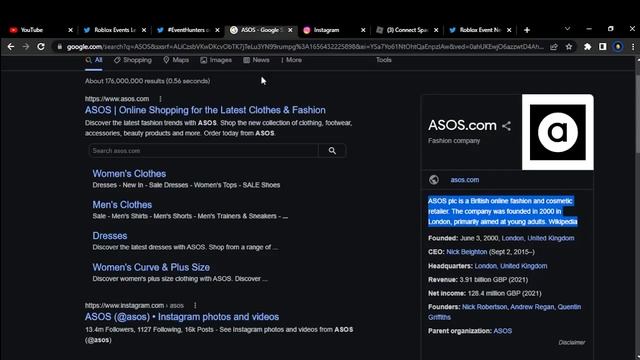Go forward with the browser forward arrow
Image resolution: width=640 pixels, height=360 pixels.
point(26,47)
